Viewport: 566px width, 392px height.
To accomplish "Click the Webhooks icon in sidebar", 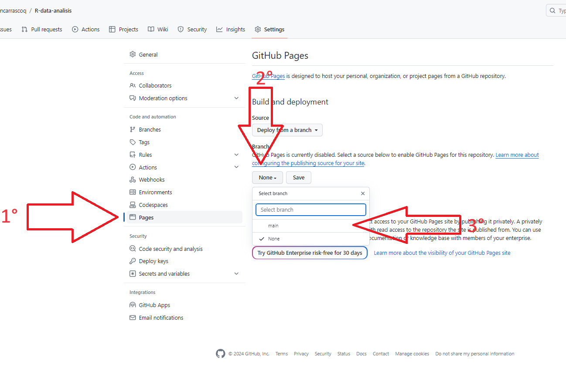I will coord(133,180).
